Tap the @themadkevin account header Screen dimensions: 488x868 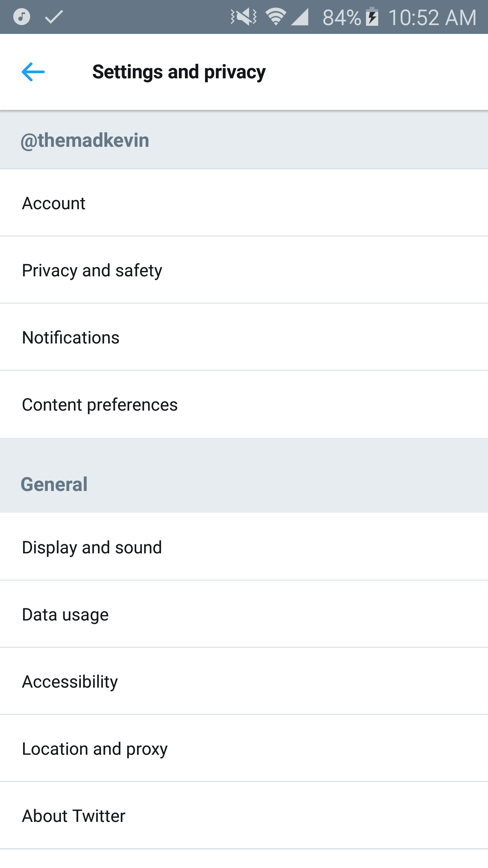[85, 140]
